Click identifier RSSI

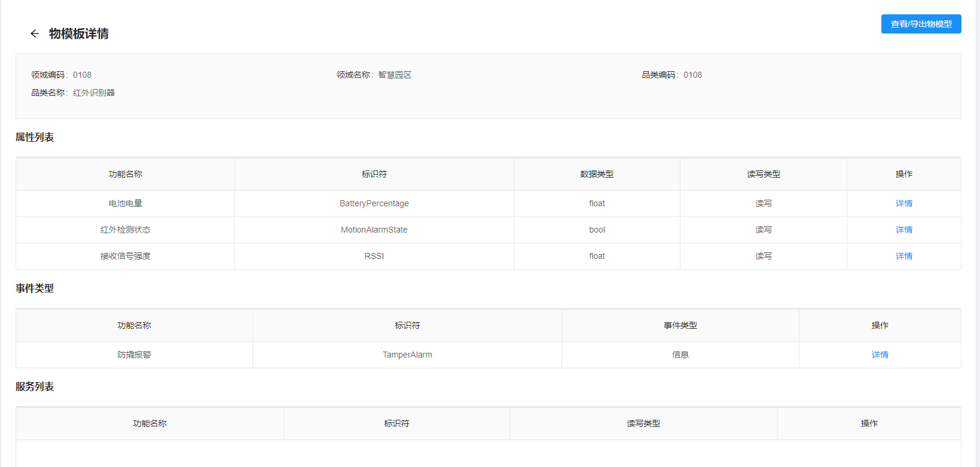pos(374,256)
